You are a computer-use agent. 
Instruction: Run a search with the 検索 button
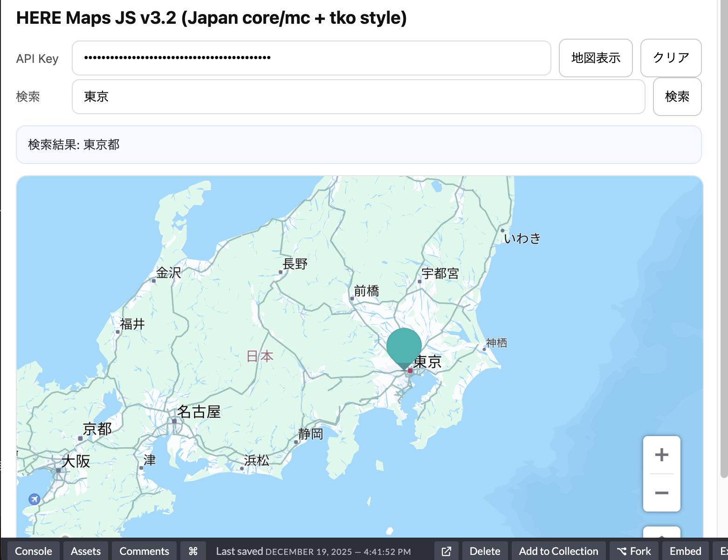677,96
